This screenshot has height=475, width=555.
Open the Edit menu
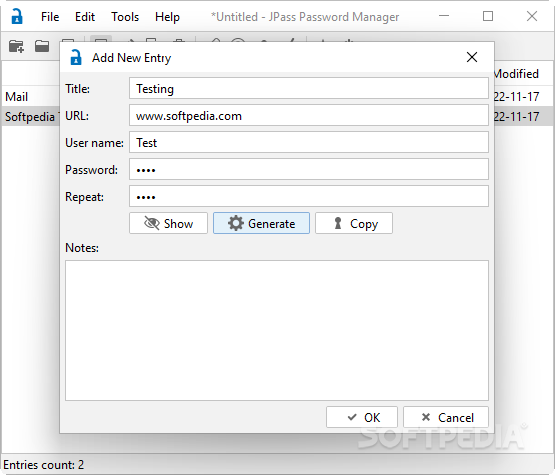click(85, 17)
